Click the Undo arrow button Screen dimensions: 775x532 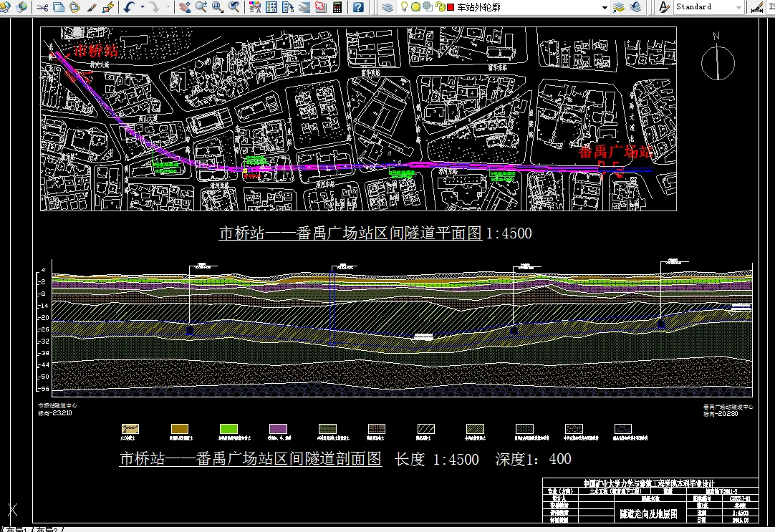[128, 7]
